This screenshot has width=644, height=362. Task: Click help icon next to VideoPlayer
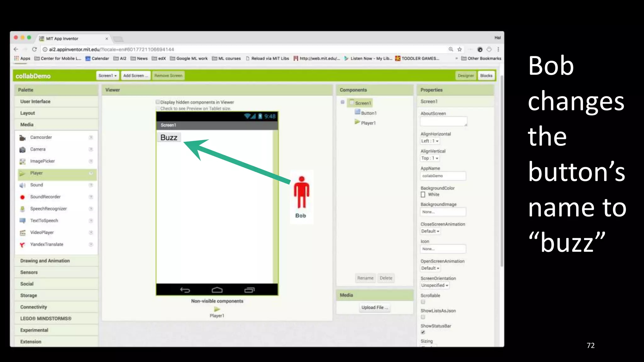pos(91,233)
